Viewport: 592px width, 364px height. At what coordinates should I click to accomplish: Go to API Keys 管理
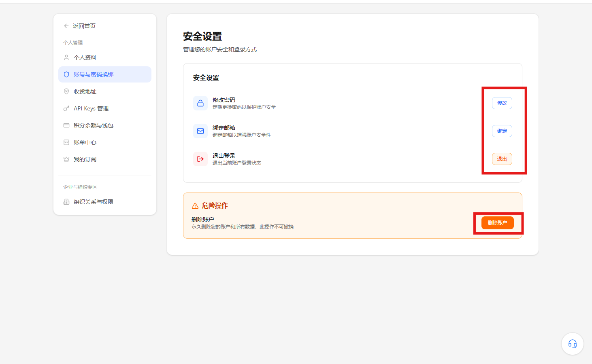(105, 108)
